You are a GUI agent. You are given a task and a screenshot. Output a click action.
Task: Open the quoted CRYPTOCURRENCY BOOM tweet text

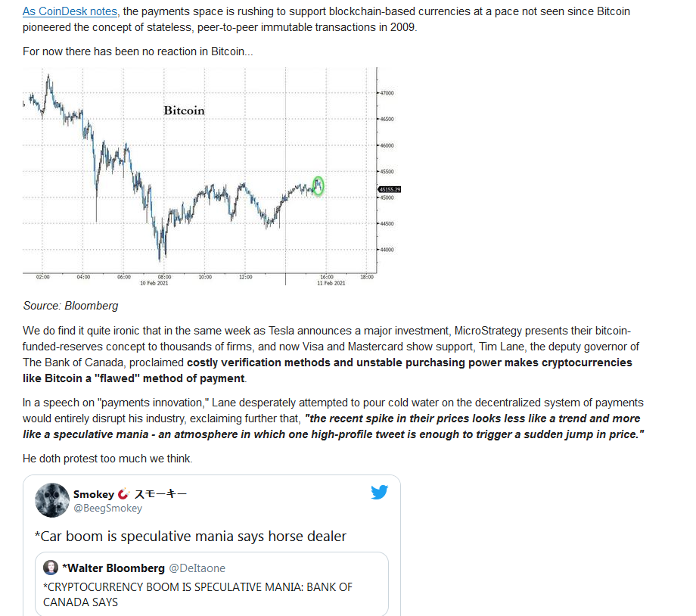point(197,594)
